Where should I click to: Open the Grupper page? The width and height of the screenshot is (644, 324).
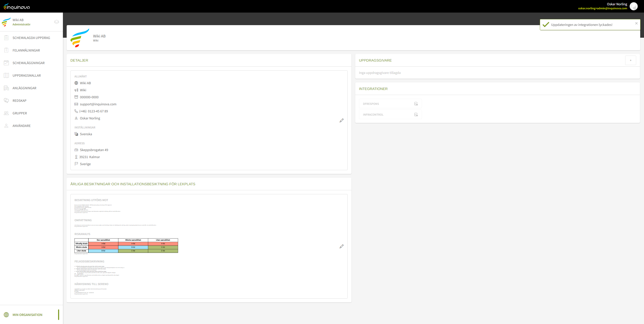20,113
